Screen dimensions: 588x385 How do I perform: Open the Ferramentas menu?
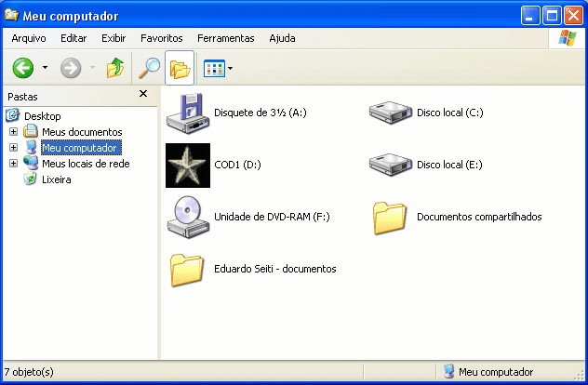(x=226, y=38)
